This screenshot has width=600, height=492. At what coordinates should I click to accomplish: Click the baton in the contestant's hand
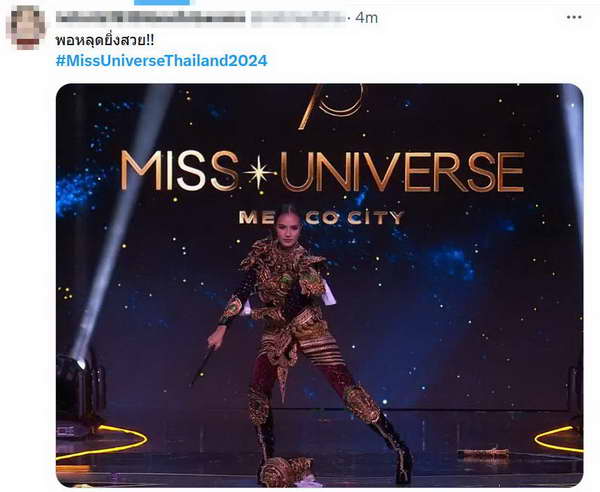(x=203, y=366)
